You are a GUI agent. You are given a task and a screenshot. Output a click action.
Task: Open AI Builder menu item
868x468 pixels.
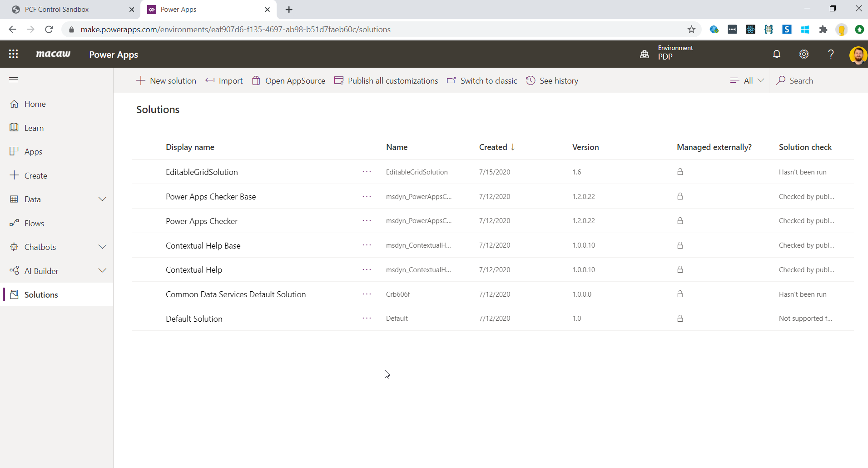click(41, 271)
